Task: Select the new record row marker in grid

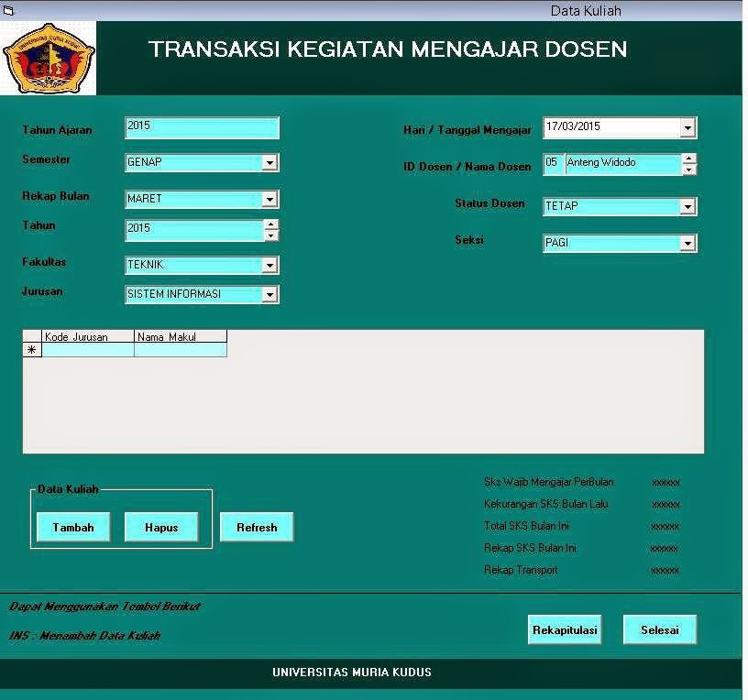Action: [x=30, y=349]
